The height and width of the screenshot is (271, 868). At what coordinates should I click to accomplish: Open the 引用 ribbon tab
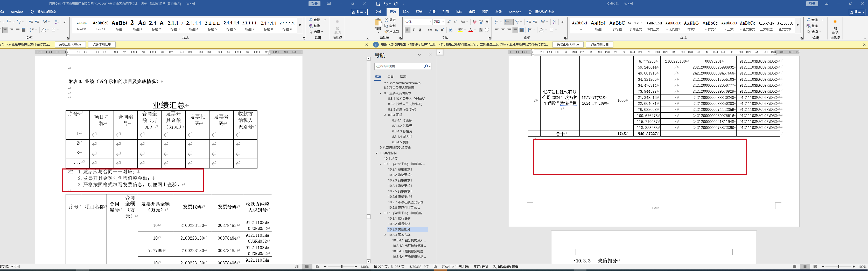[x=445, y=12]
